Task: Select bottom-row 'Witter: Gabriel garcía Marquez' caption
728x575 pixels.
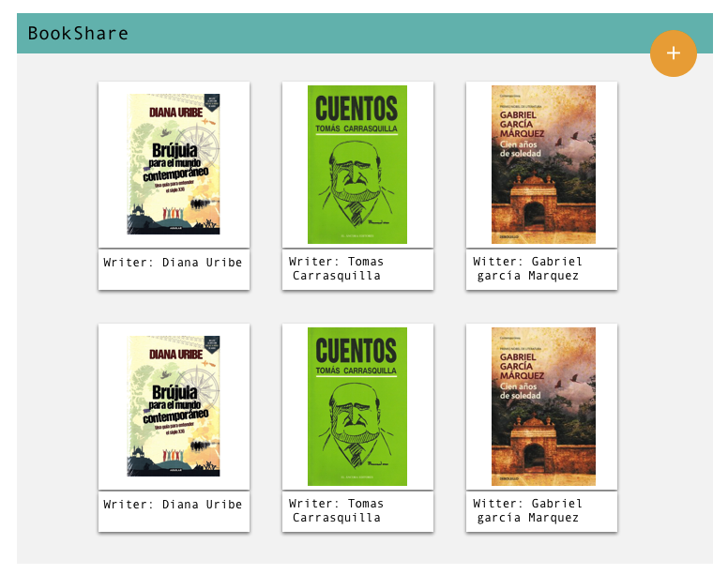Action: pyautogui.click(x=527, y=510)
